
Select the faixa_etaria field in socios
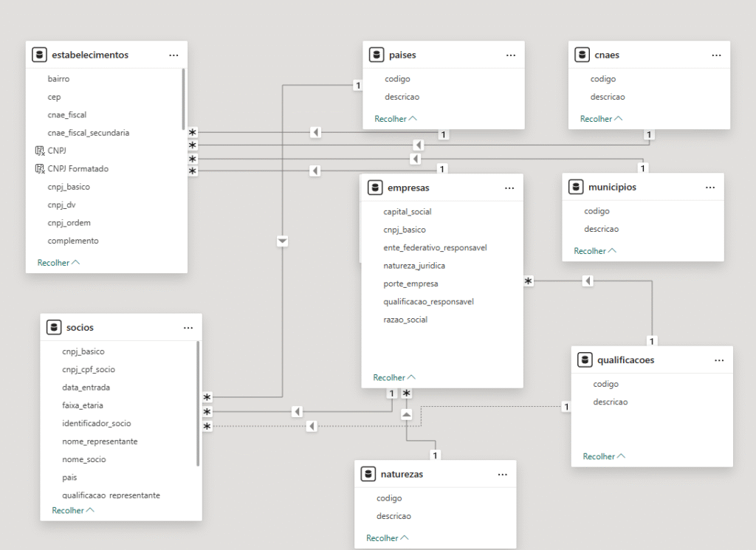83,405
